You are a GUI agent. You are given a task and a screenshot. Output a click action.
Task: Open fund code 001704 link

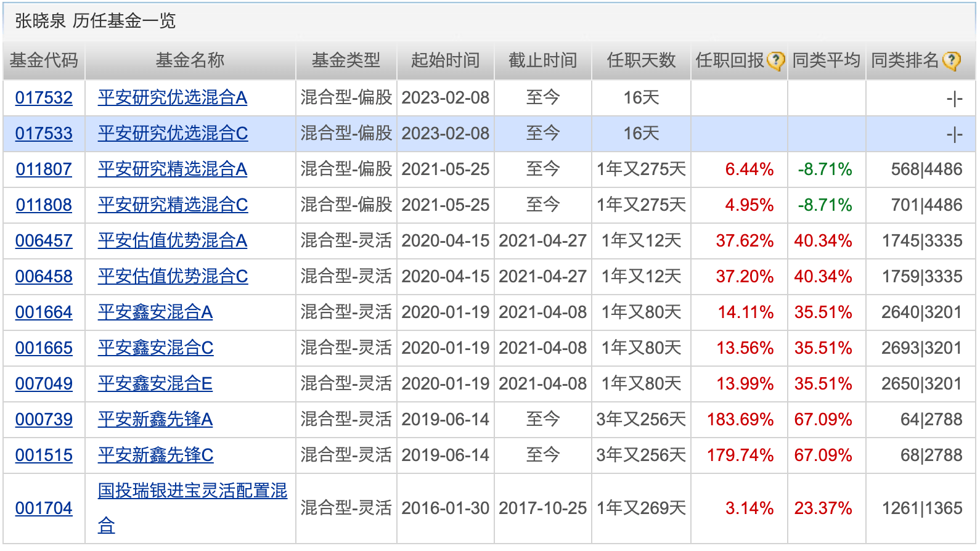(44, 508)
